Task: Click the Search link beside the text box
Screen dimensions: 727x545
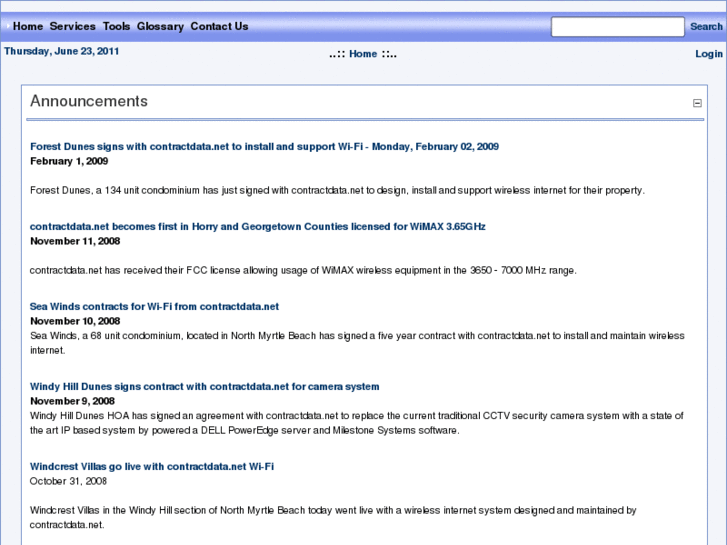Action: point(706,26)
